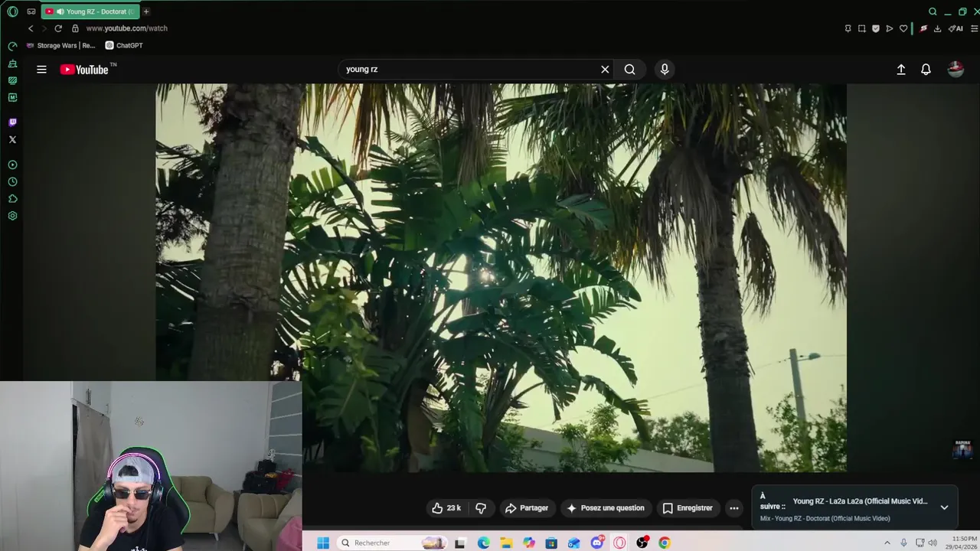Screen dimensions: 980x551
Task: Open ad blocker shield icon
Action: click(876, 28)
